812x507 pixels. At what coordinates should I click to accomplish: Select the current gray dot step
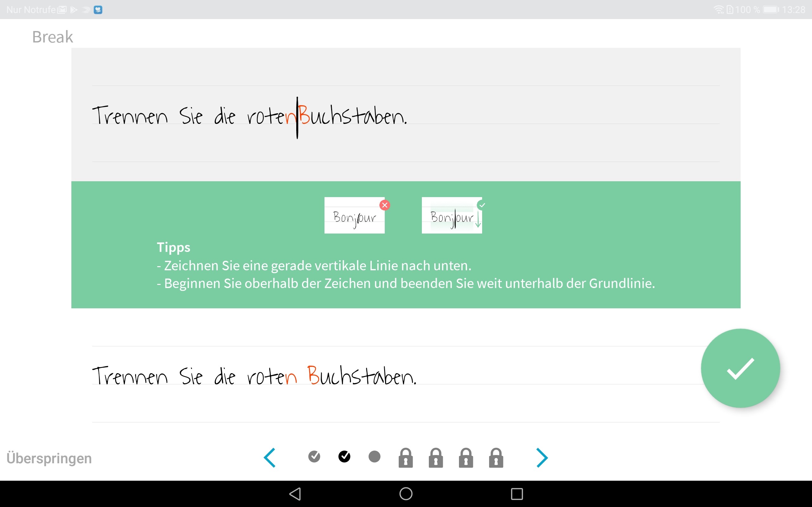(375, 456)
